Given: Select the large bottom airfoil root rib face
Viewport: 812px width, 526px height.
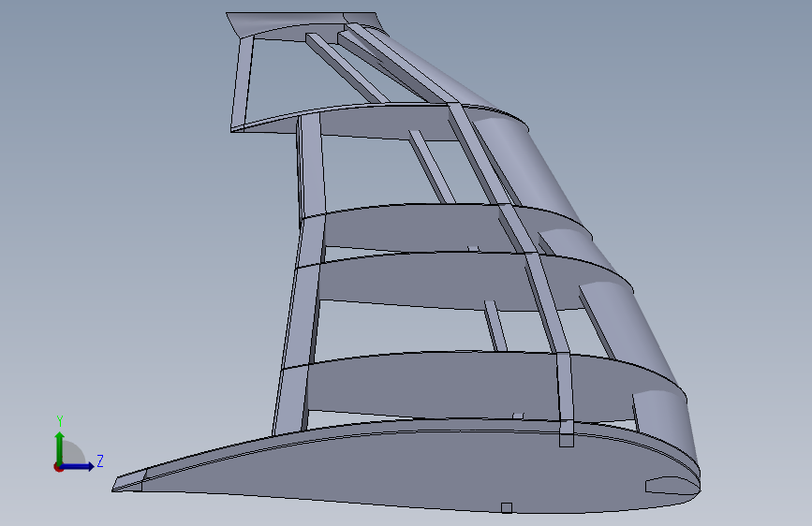Looking at the screenshot, I should coord(414,466).
